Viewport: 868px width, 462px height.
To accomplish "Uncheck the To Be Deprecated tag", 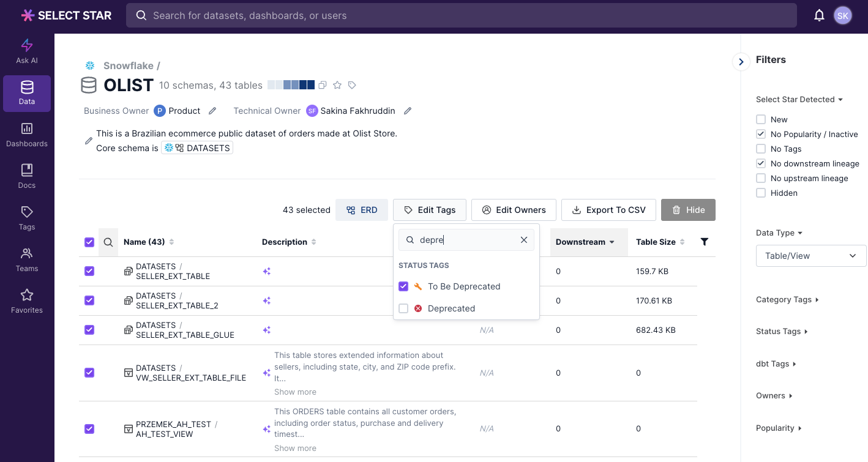I will click(x=403, y=286).
